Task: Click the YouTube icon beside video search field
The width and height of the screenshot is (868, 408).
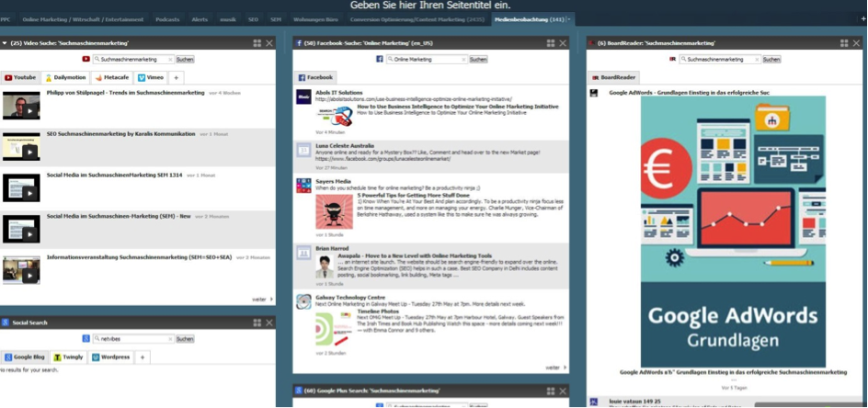Action: [x=86, y=59]
